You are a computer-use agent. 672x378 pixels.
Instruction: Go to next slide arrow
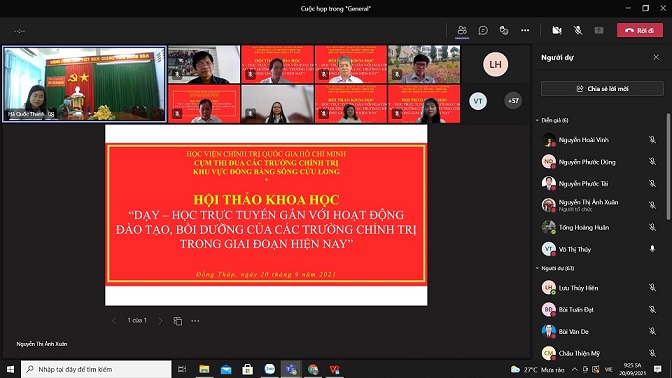click(160, 321)
